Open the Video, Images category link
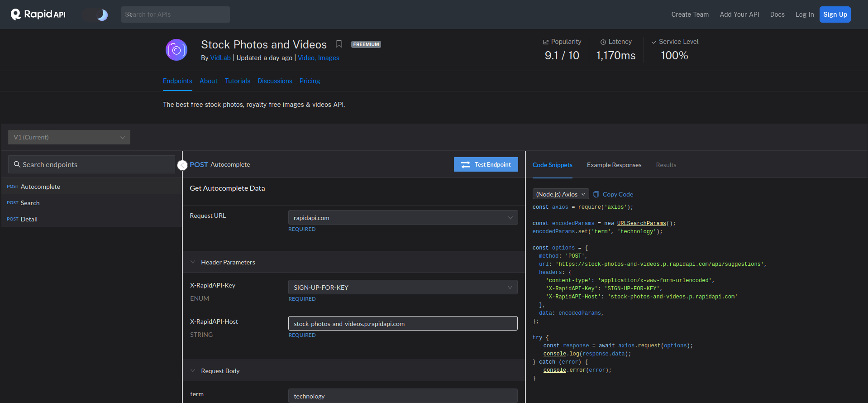Screen dimensions: 868x403 (319, 58)
